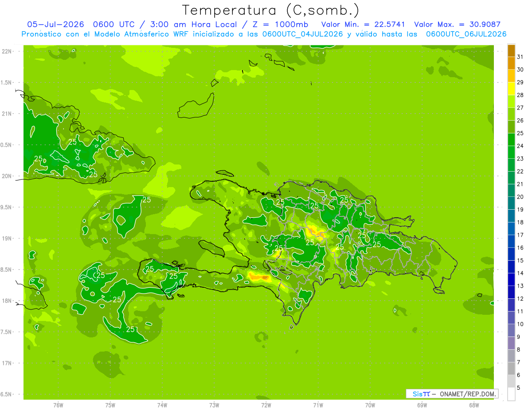Click the '24' label on the color scale
The width and height of the screenshot is (532, 411).
(x=520, y=146)
